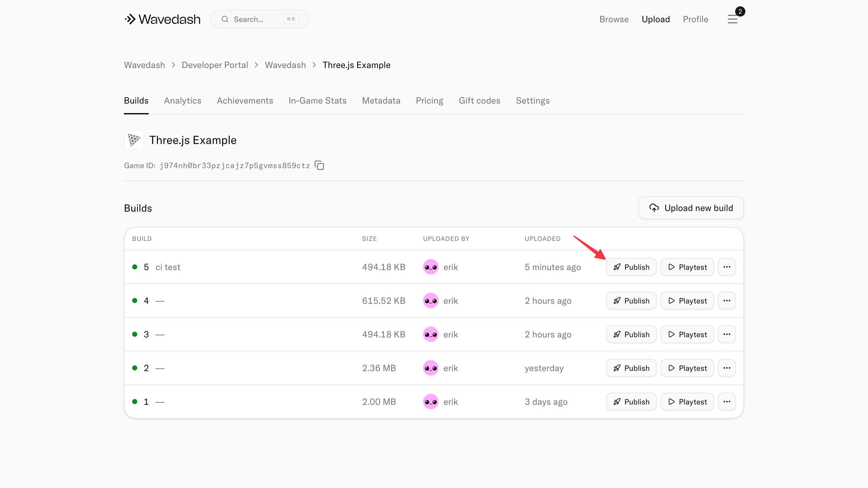The width and height of the screenshot is (868, 488).
Task: Playtest build 4
Action: [687, 301]
